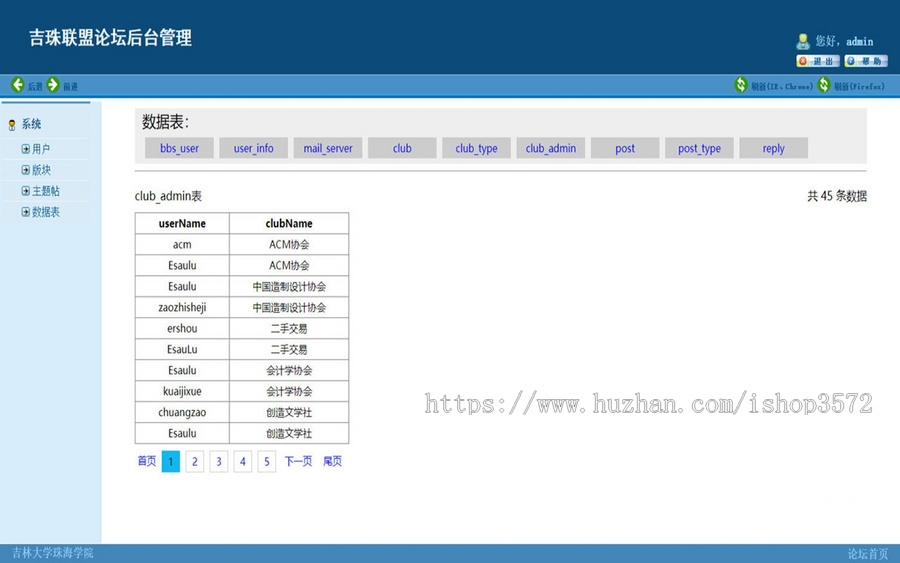Go to pagination page 2
The height and width of the screenshot is (563, 900).
[x=195, y=461]
